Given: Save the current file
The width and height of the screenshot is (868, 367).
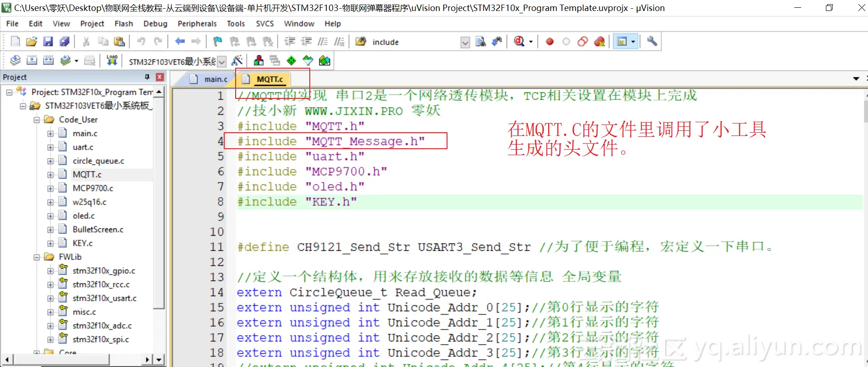Looking at the screenshot, I should pyautogui.click(x=48, y=42).
